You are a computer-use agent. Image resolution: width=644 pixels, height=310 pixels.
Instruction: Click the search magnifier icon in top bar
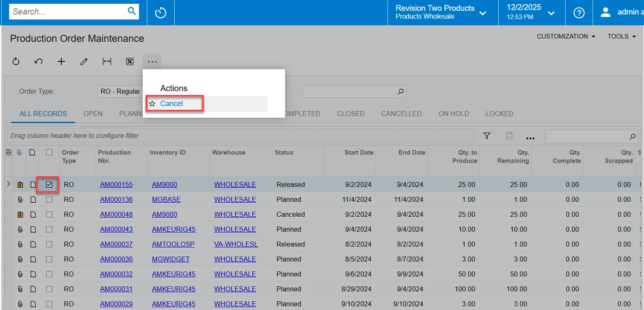coord(132,12)
